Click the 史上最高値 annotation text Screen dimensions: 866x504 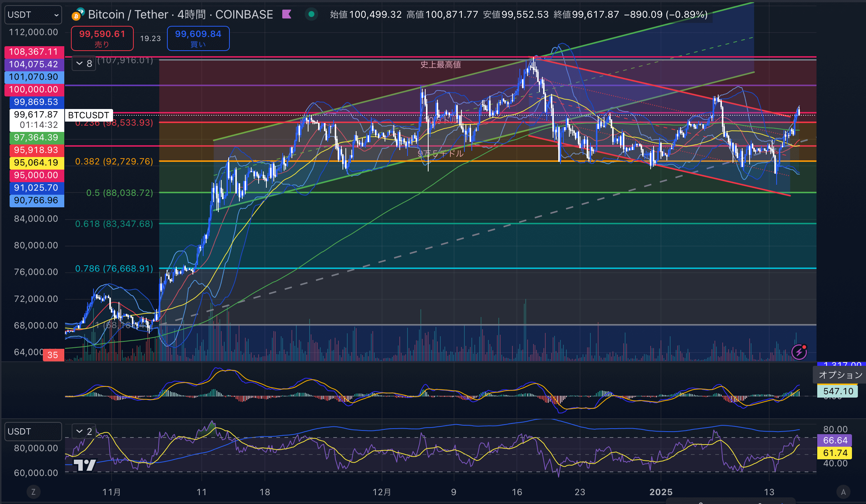click(440, 65)
